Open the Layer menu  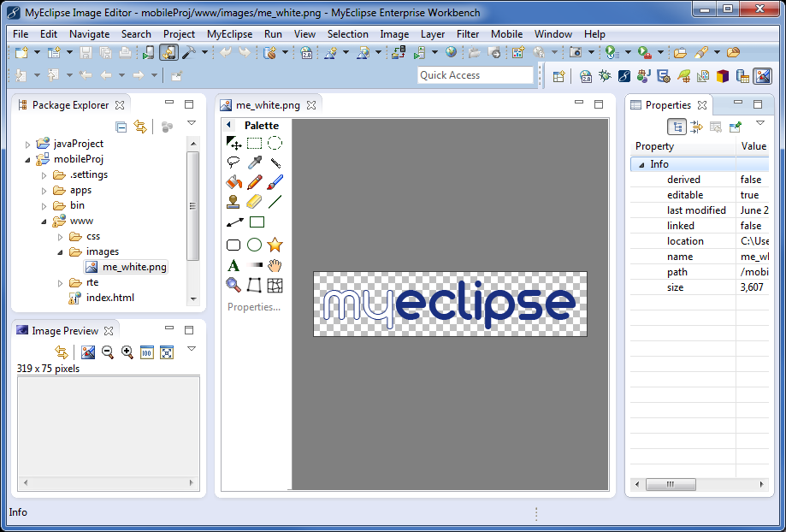(432, 34)
